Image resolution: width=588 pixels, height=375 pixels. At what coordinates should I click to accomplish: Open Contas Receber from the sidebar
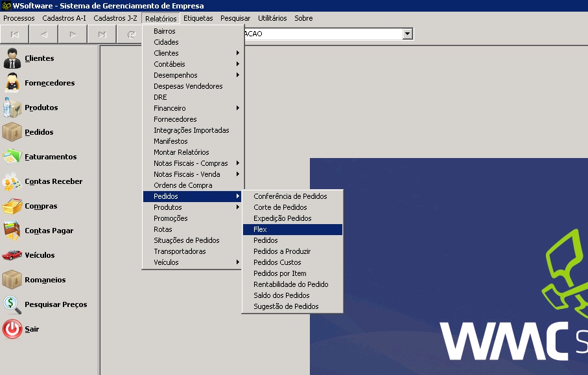(x=12, y=181)
